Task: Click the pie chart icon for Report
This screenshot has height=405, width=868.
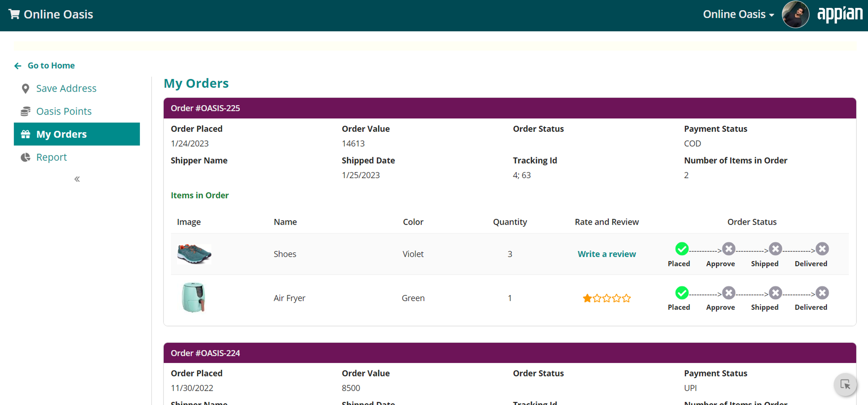Action: click(x=25, y=157)
